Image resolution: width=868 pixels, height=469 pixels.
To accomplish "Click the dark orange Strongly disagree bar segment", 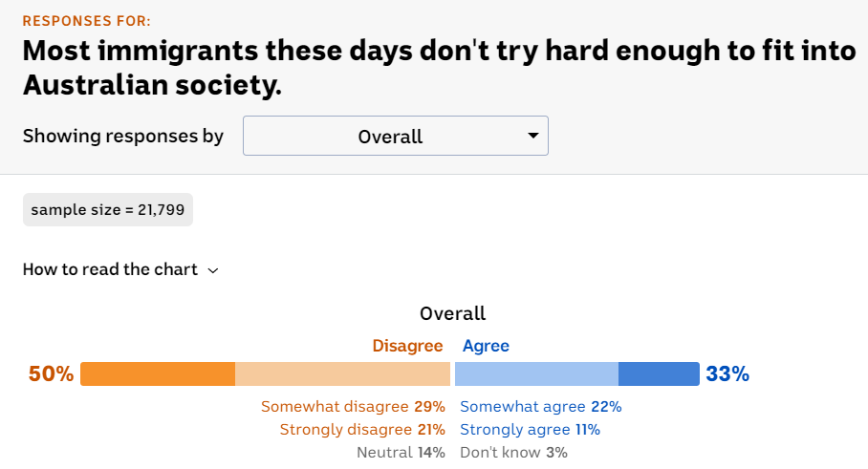I will [x=158, y=373].
